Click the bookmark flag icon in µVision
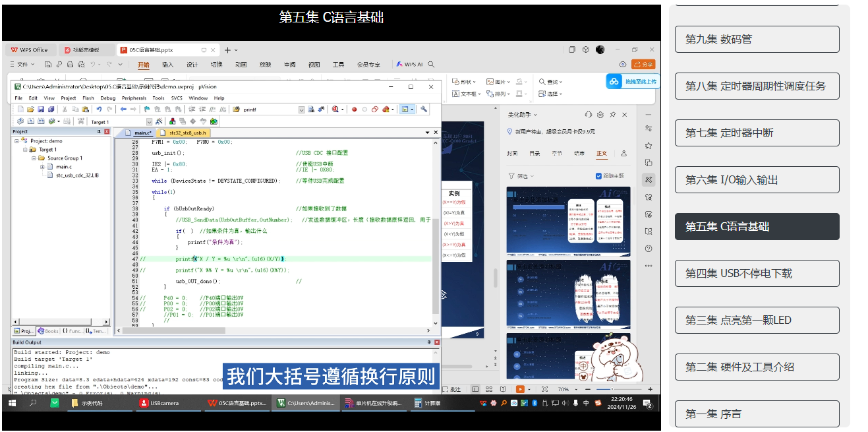868x432 pixels. (146, 109)
